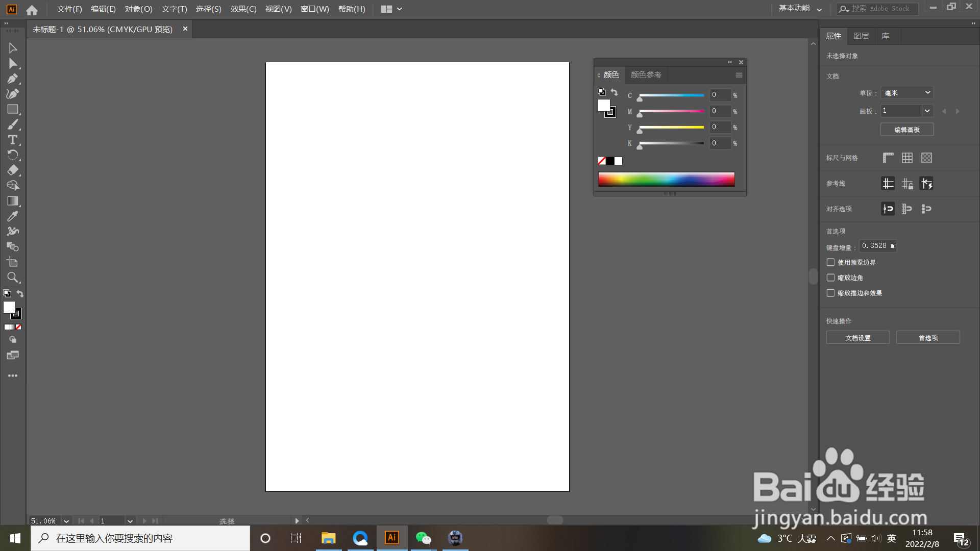
Task: Select the Type tool
Action: point(13,140)
